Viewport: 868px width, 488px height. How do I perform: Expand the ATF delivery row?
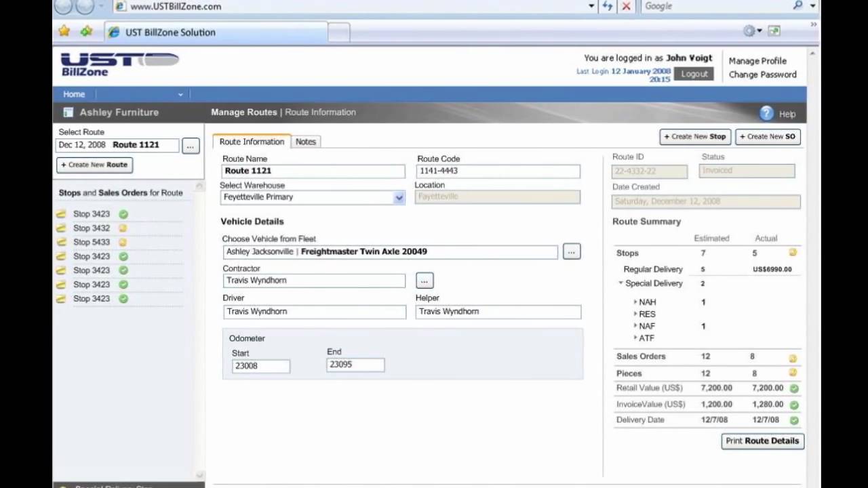coord(635,338)
